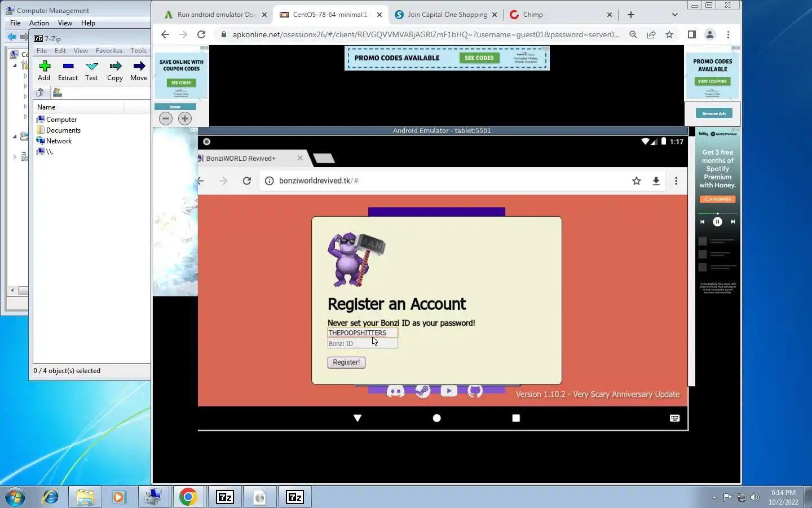Click the Steam icon
This screenshot has height=508, width=812.
422,391
